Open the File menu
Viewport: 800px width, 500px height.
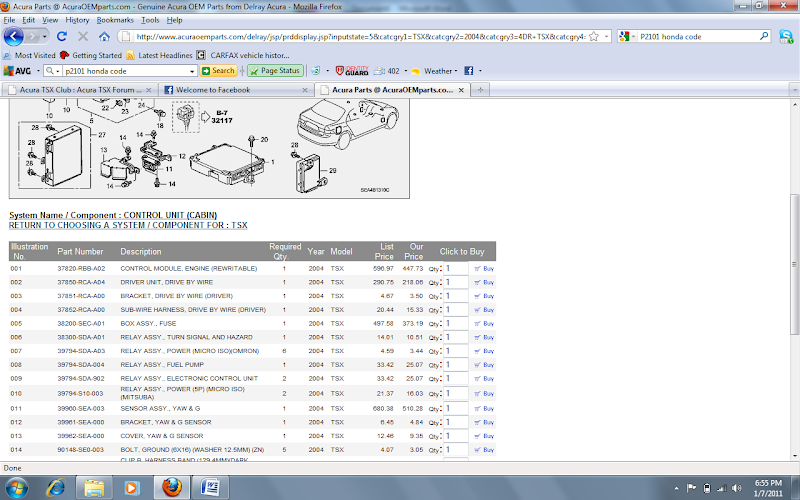(9, 20)
